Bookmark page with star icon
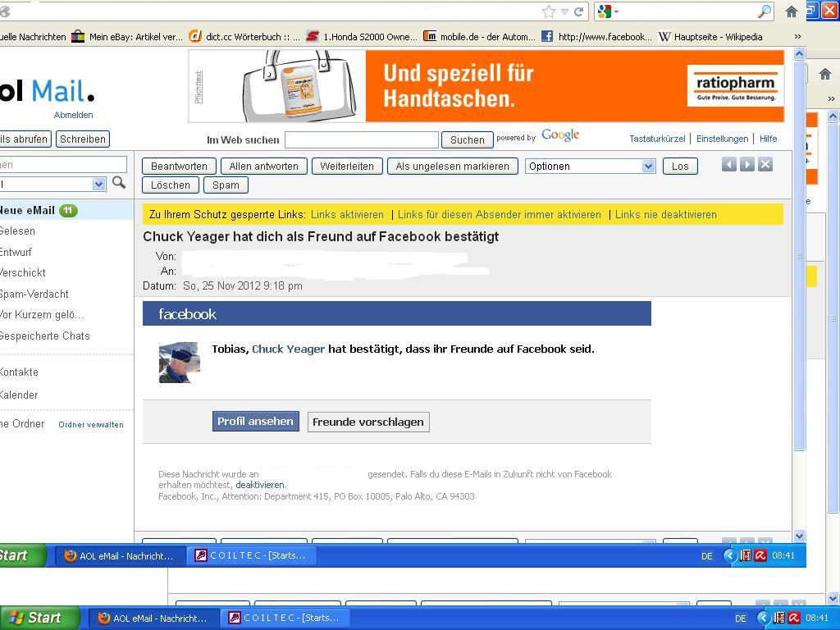The width and height of the screenshot is (840, 630). pyautogui.click(x=549, y=11)
